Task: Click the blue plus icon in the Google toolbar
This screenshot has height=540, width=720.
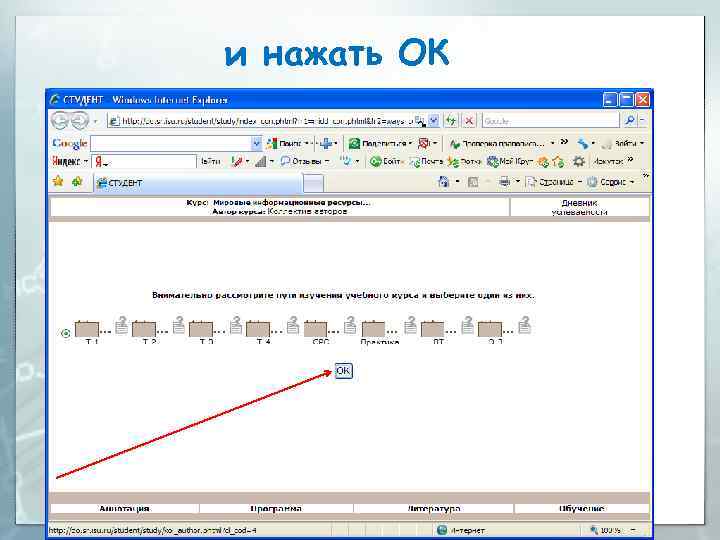Action: point(326,144)
